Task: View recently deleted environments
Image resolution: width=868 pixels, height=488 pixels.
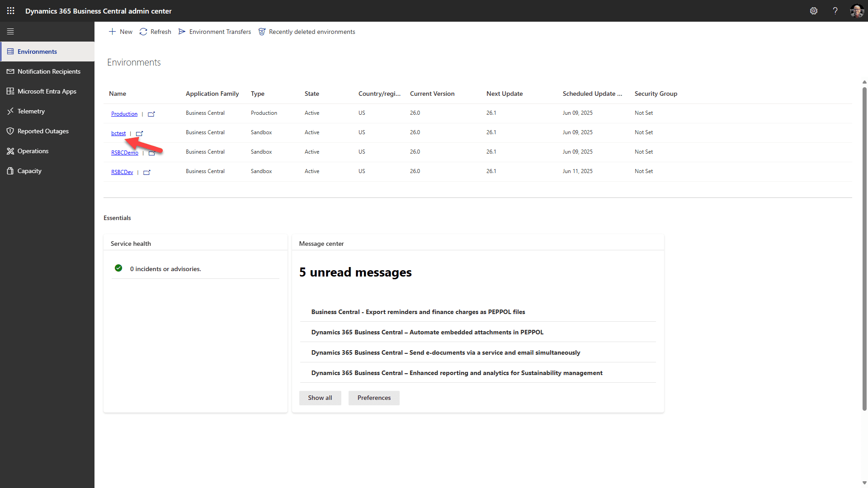Action: click(x=307, y=32)
